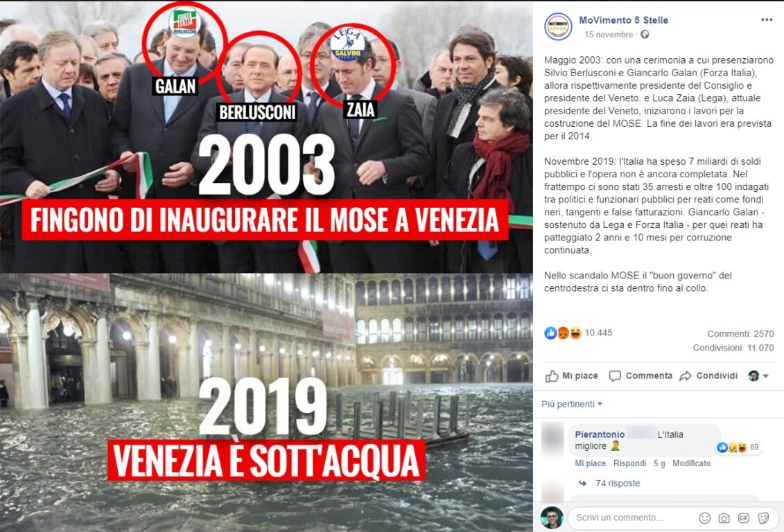Open the emoji picker in comment box
784x532 pixels.
[704, 518]
